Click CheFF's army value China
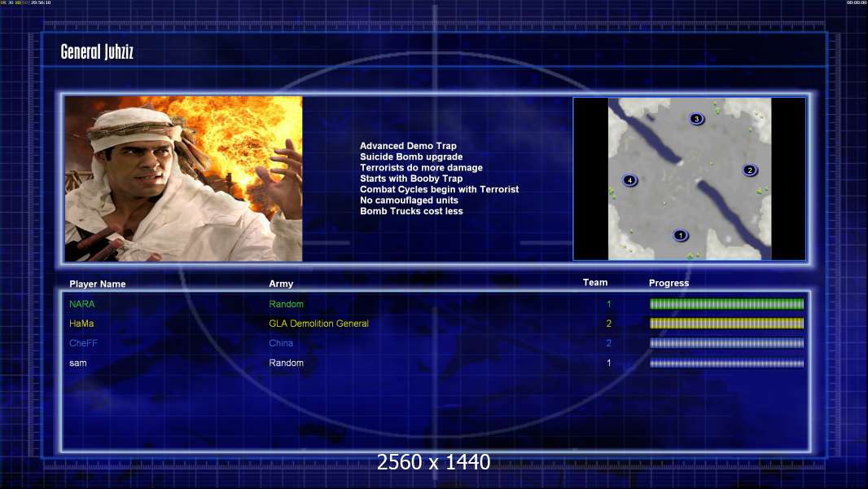The height and width of the screenshot is (489, 868). click(281, 343)
